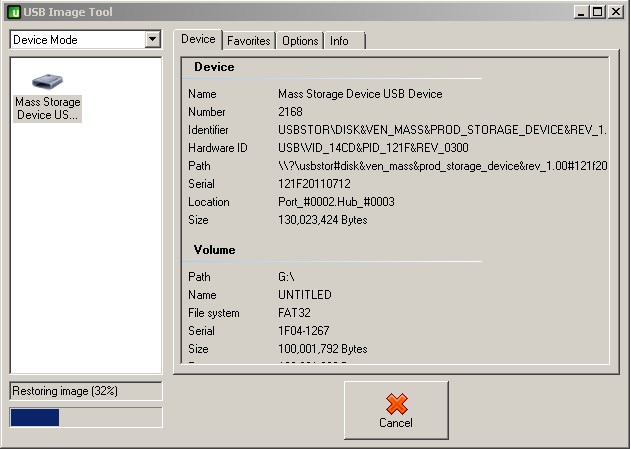Close the USB Image Tool window
This screenshot has height=449, width=631.
(616, 12)
